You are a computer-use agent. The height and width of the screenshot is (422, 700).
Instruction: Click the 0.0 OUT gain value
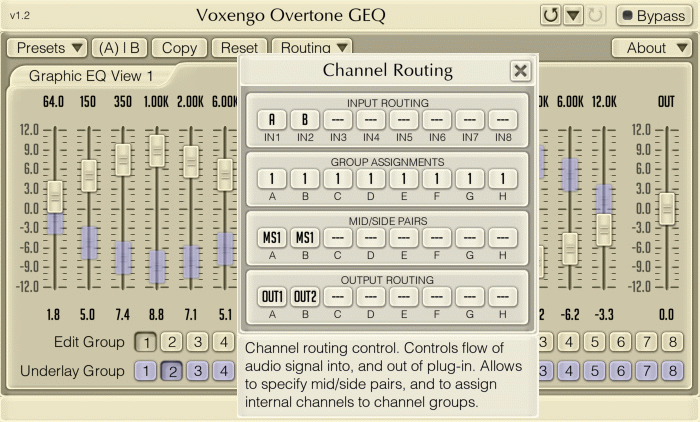[667, 315]
